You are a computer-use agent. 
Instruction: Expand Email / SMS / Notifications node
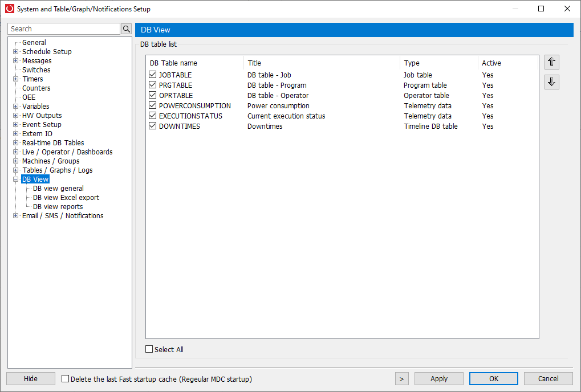click(15, 216)
